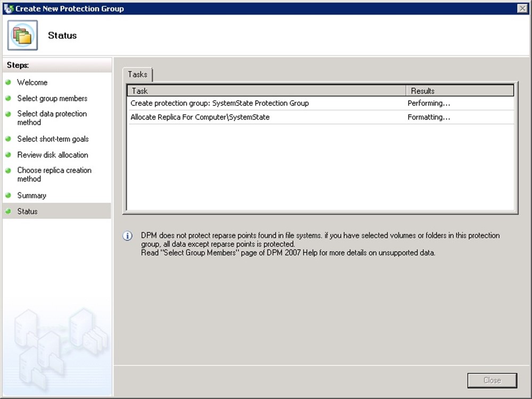Switch to the Tasks tab
Image resolution: width=532 pixels, height=399 pixels.
coord(138,74)
